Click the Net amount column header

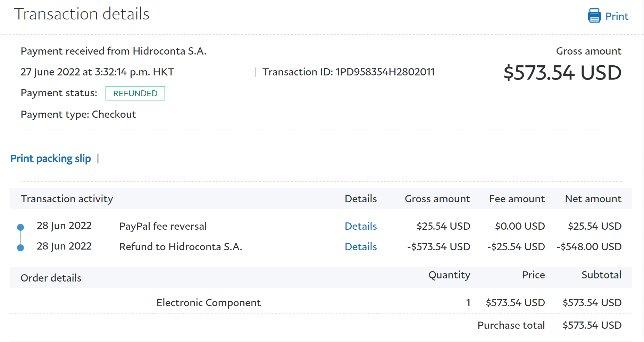pyautogui.click(x=593, y=199)
